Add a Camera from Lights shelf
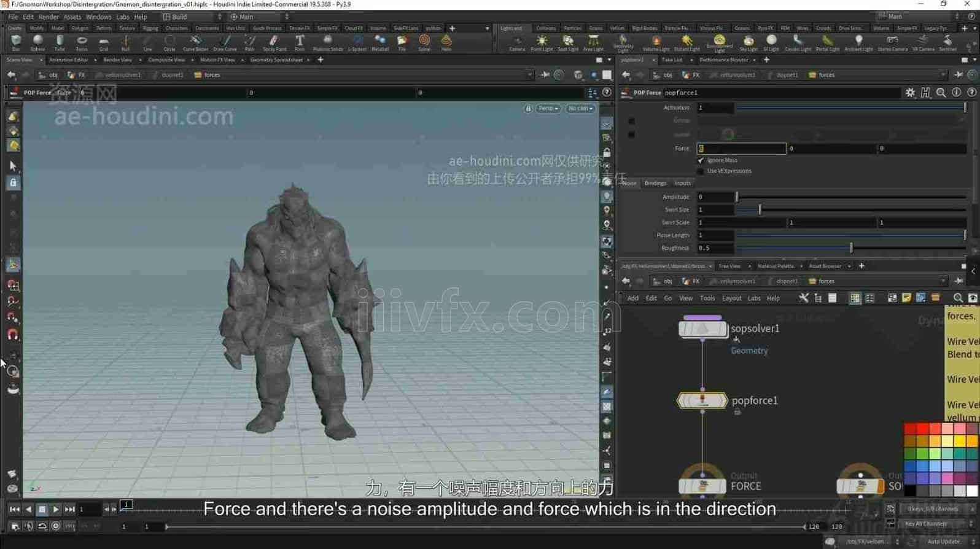980x549 pixels. pyautogui.click(x=517, y=42)
